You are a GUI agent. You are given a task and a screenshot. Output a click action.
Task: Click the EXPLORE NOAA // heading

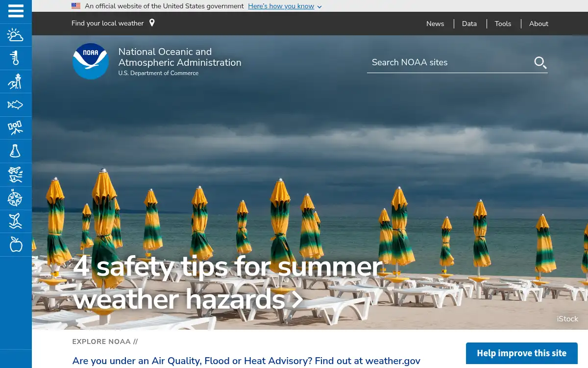tap(105, 342)
